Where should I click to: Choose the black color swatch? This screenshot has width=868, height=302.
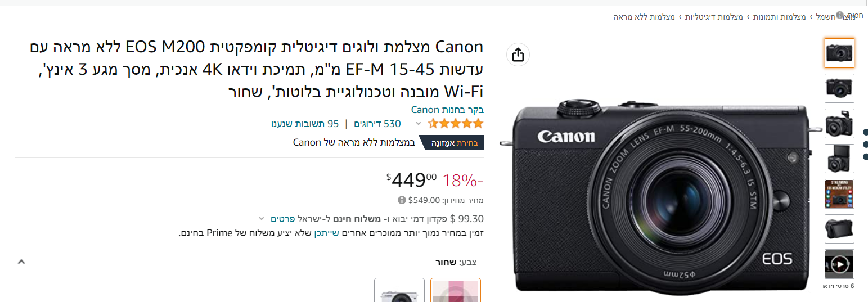(x=456, y=290)
